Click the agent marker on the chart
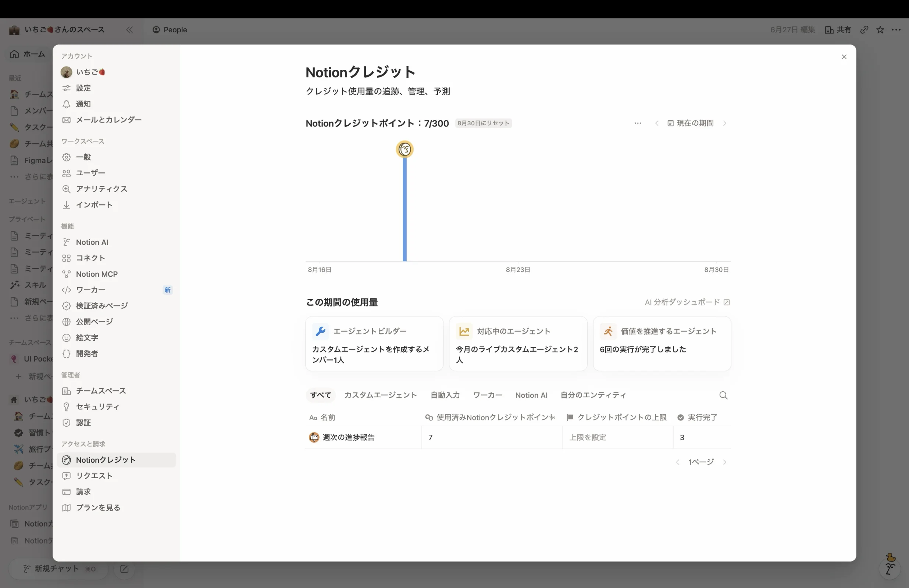The image size is (909, 588). click(404, 149)
